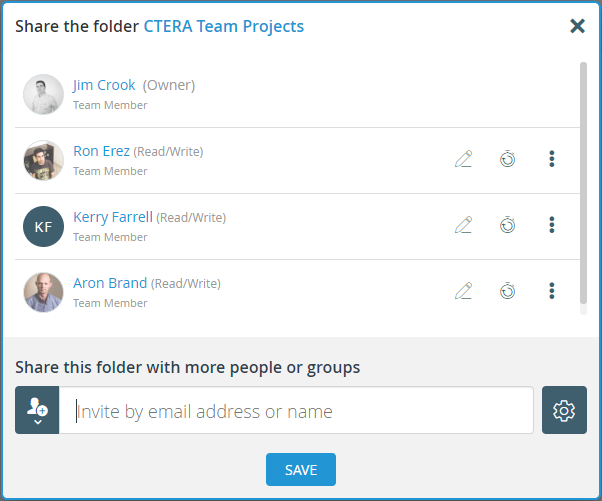The width and height of the screenshot is (602, 501).
Task: Click the expiration clock icon for Ron Erez
Action: coord(507,159)
